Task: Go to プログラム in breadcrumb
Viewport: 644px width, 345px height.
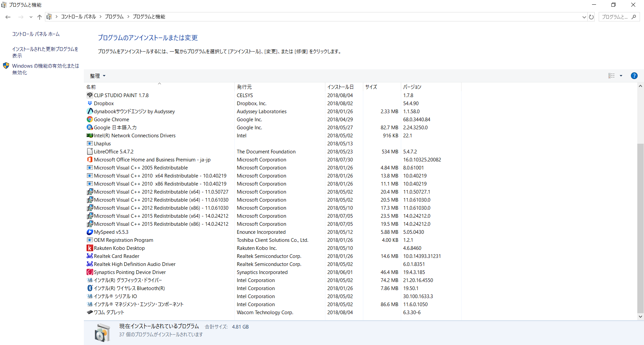Action: click(114, 17)
